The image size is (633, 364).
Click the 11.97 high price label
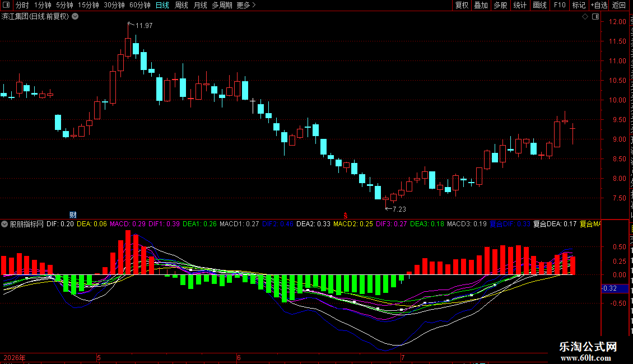(x=144, y=25)
